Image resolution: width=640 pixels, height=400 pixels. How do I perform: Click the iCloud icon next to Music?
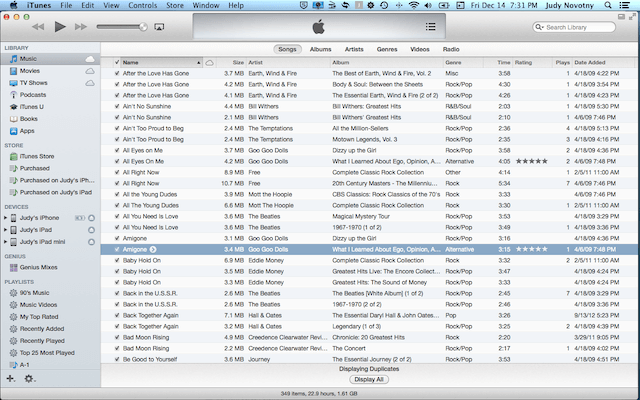(x=90, y=59)
